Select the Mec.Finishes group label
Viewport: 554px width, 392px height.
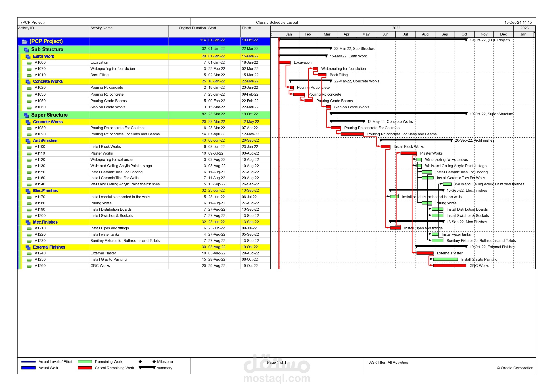tap(45, 222)
